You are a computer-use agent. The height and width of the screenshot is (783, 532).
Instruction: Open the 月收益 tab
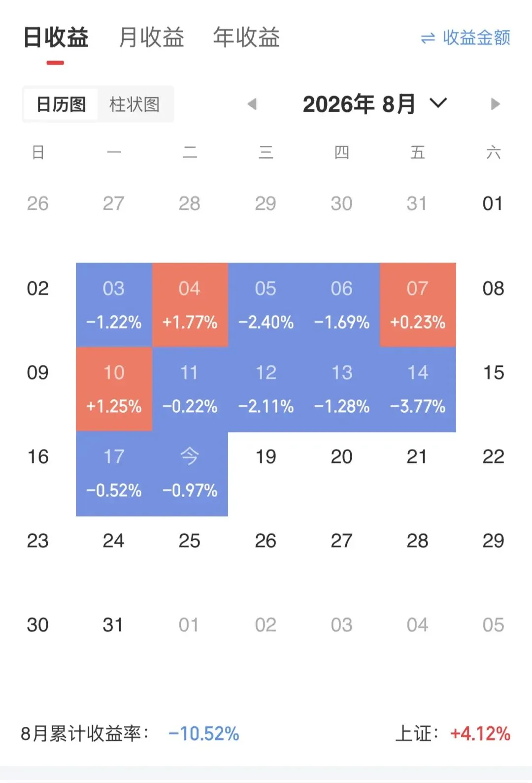tap(152, 37)
